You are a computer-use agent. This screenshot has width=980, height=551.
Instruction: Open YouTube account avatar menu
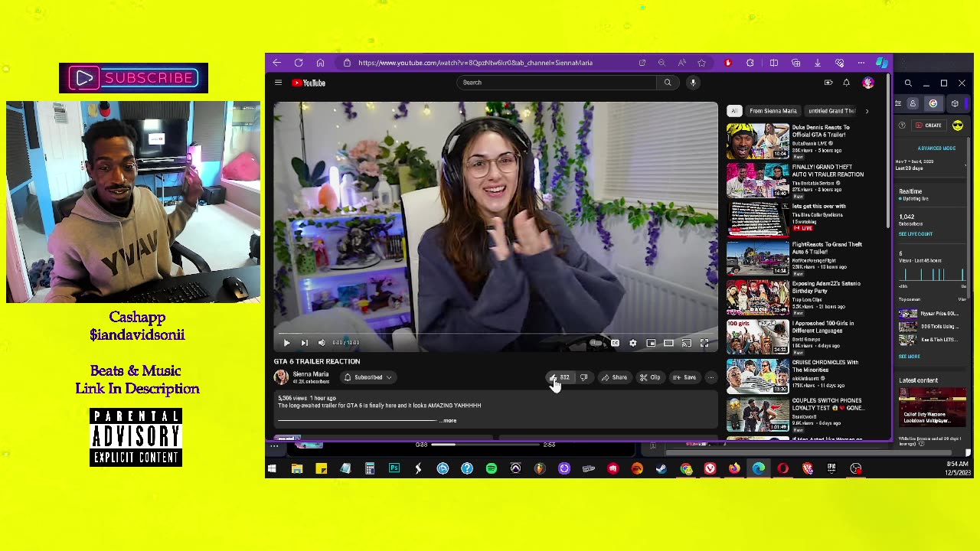[867, 83]
